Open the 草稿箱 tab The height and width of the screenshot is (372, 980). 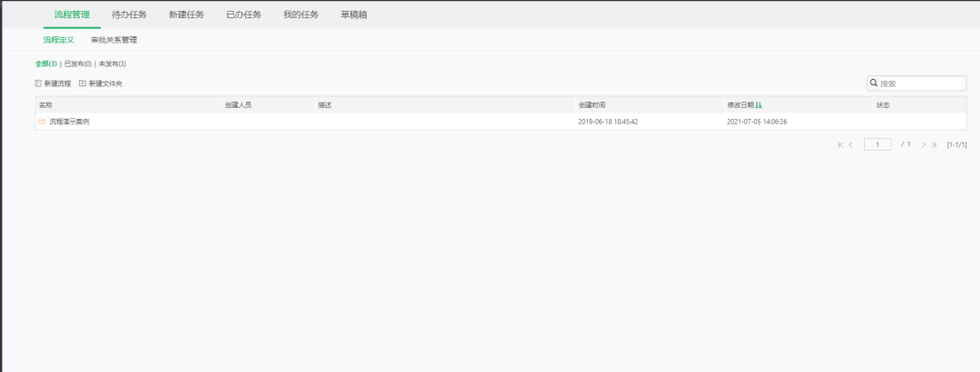[354, 15]
